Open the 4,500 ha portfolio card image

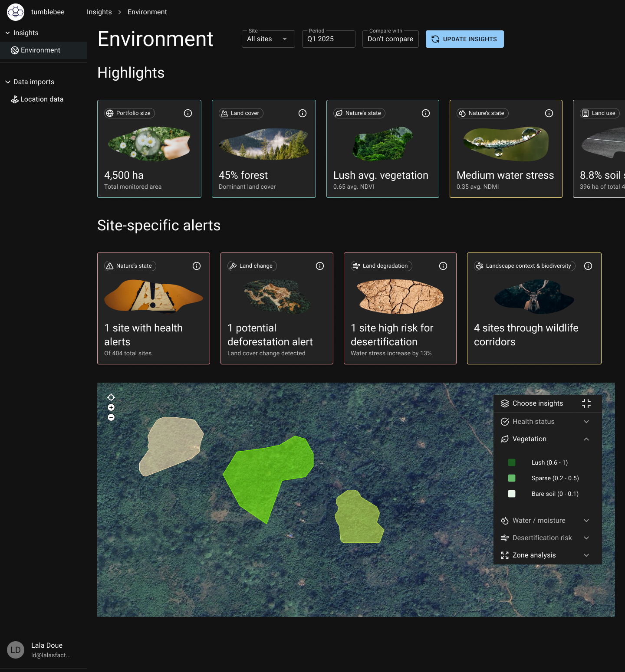pos(149,144)
